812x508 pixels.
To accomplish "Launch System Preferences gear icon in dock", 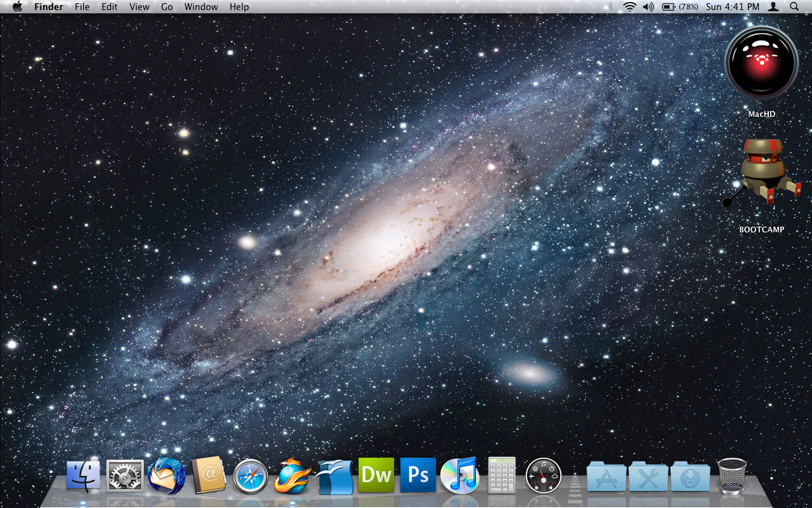I will click(x=125, y=476).
